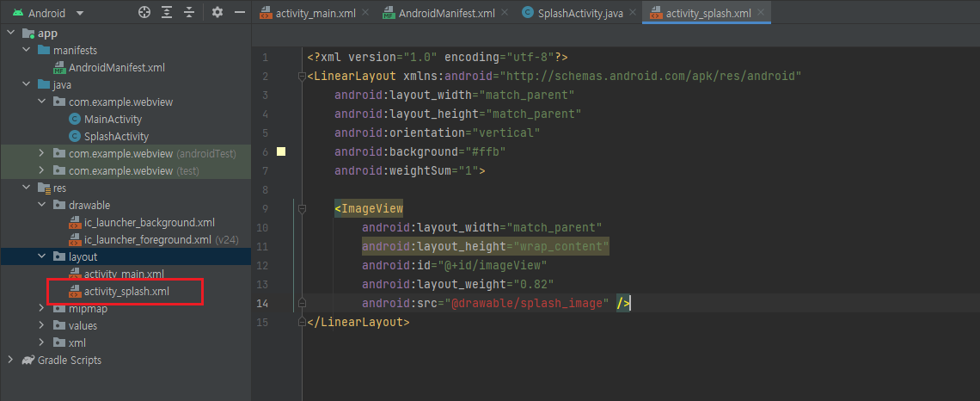Click the "@+id/imageView" id value
The width and height of the screenshot is (980, 401).
coord(493,265)
